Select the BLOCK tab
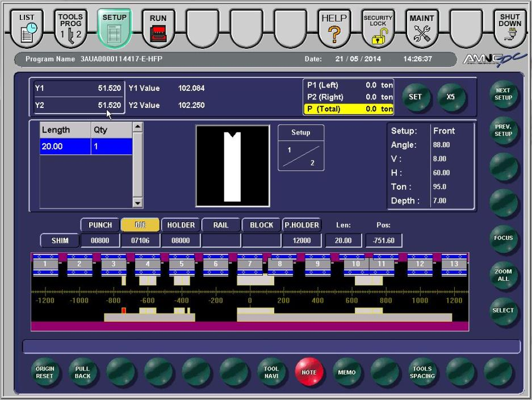The height and width of the screenshot is (400, 532). point(261,225)
